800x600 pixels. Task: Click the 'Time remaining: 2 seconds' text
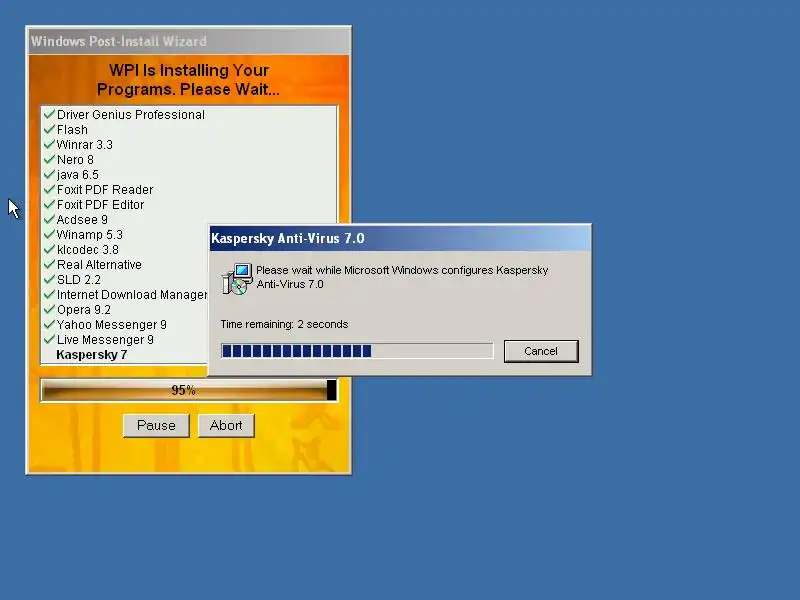tap(284, 324)
